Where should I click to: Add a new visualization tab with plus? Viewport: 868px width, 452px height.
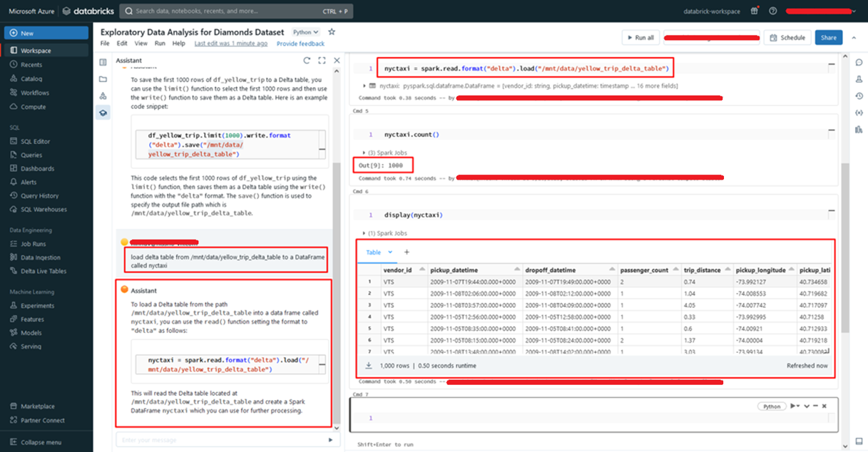(x=407, y=252)
